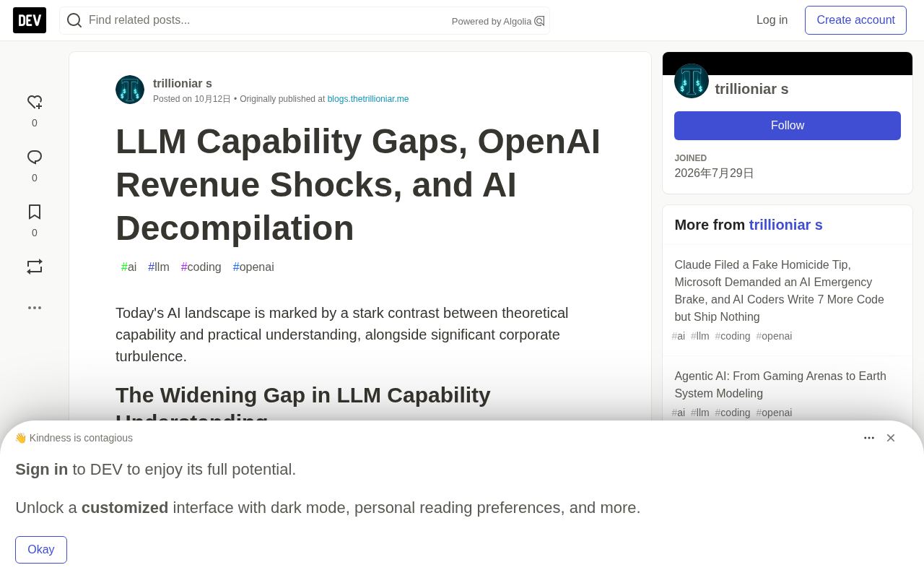924x578 pixels.
Task: Open the #coding tag under the title
Action: 201,267
